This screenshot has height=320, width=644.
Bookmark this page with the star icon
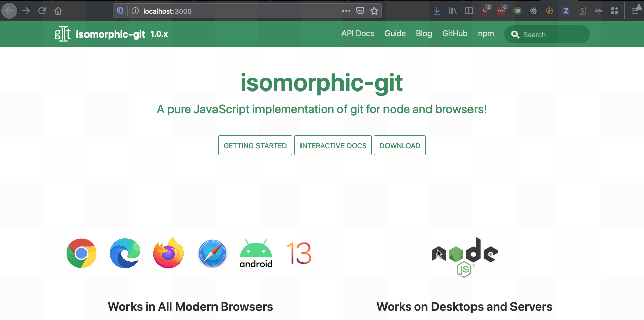[x=374, y=10]
